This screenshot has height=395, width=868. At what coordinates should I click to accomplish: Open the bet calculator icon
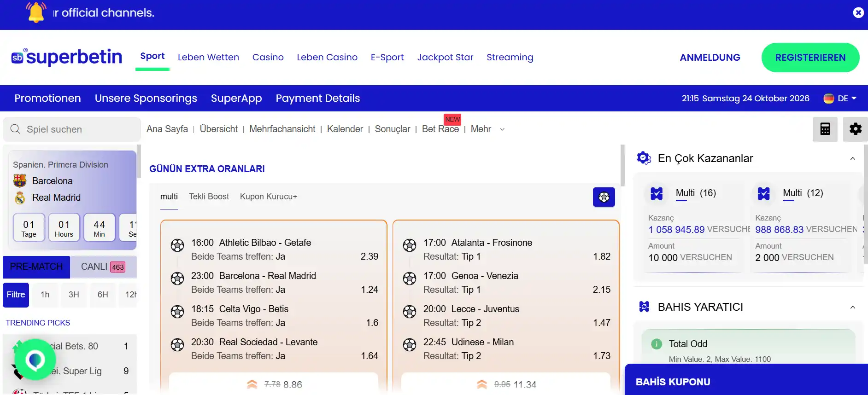coord(825,129)
